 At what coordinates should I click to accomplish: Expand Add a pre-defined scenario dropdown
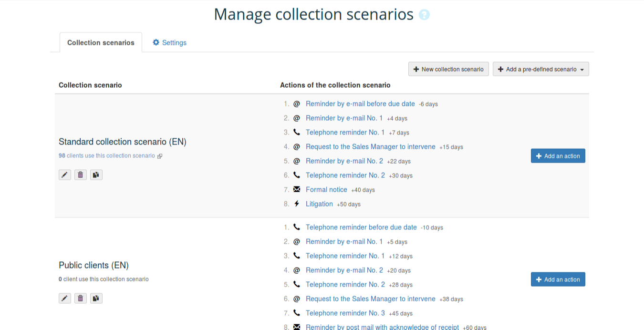click(x=540, y=69)
